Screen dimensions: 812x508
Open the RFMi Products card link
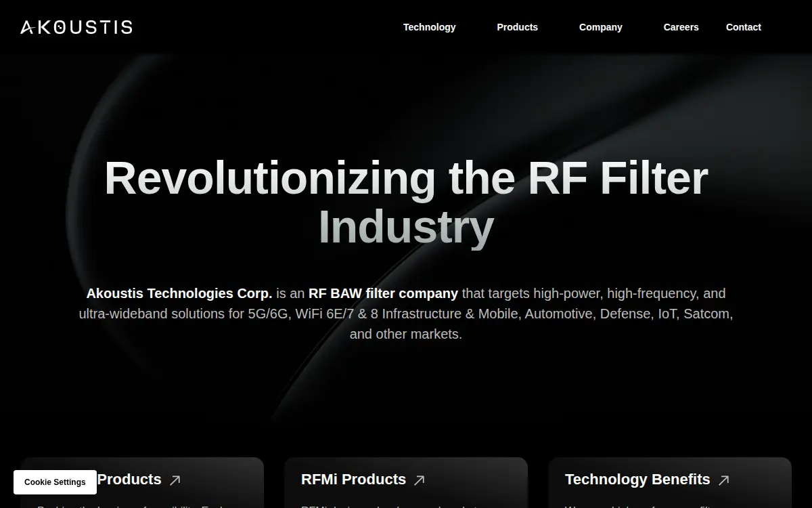pyautogui.click(x=353, y=480)
